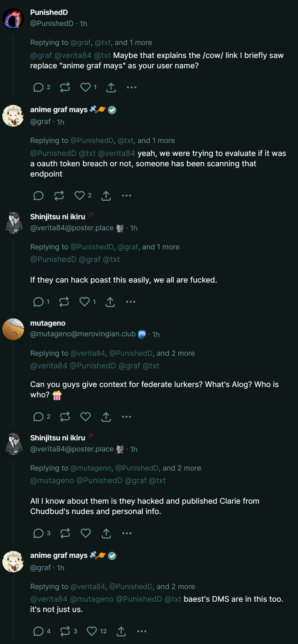Reply to graf's oauth token breach post
Screen dimensions: 298x644
(x=38, y=196)
